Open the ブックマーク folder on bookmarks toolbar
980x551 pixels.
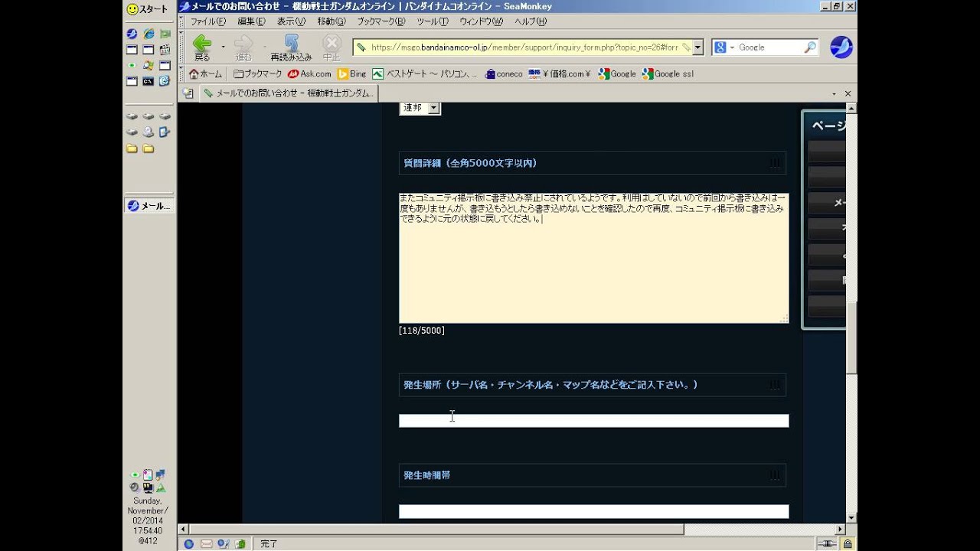pyautogui.click(x=258, y=74)
